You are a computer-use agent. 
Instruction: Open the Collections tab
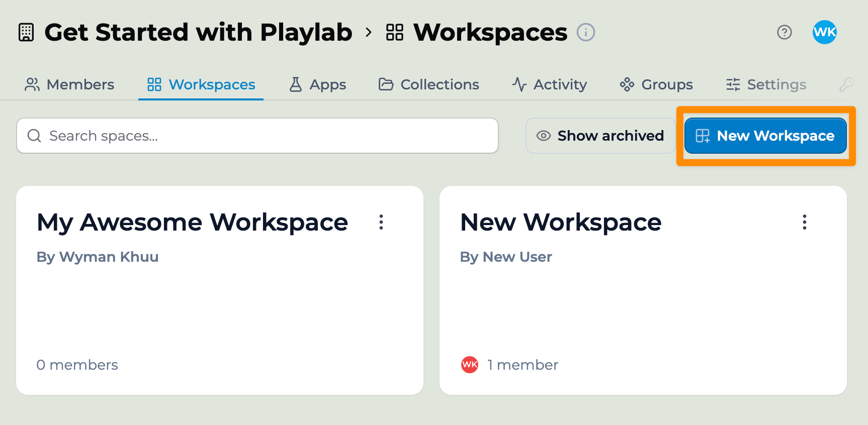[428, 84]
